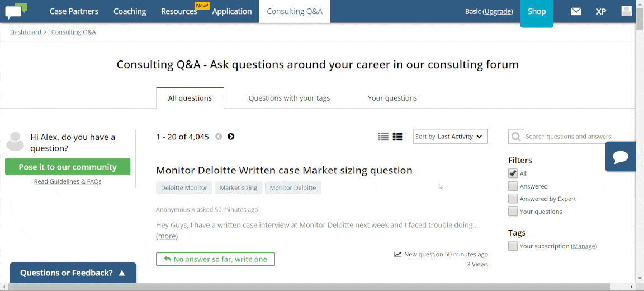
Task: Enable the Answered by Expert filter
Action: pos(513,199)
